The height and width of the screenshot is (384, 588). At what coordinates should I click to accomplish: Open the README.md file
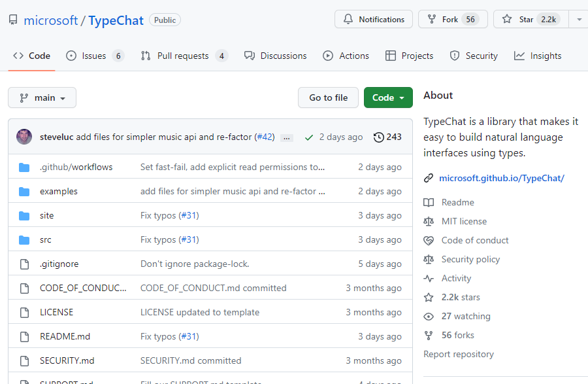tap(65, 336)
